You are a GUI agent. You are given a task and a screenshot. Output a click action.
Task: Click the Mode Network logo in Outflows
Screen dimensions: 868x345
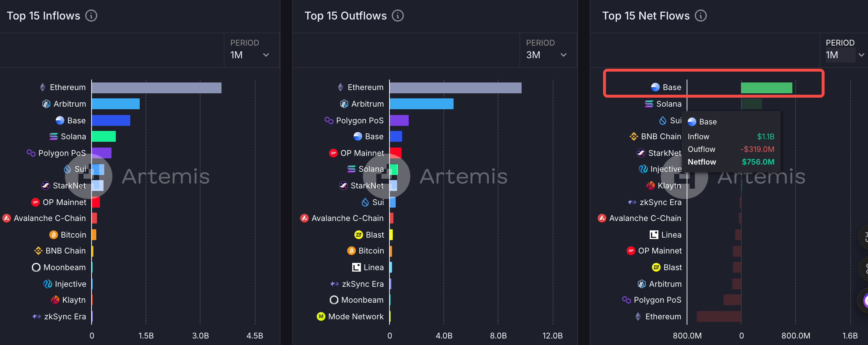(x=321, y=316)
